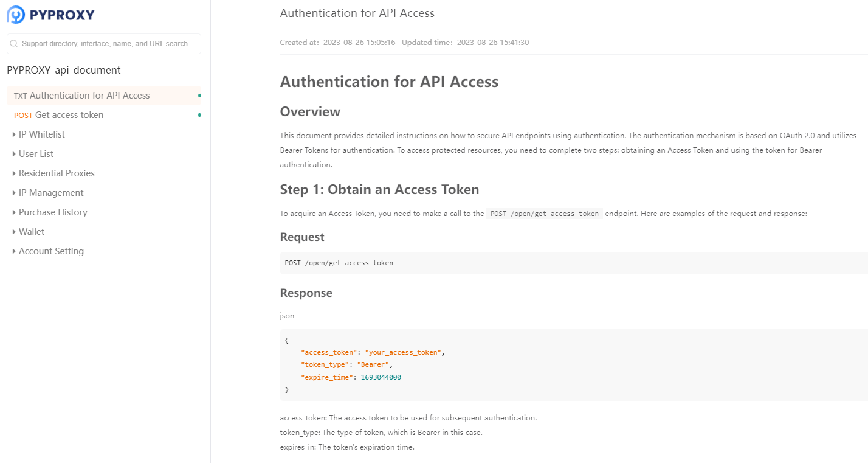This screenshot has width=868, height=463.
Task: Open the PYPROXY-api-document title
Action: click(x=64, y=70)
